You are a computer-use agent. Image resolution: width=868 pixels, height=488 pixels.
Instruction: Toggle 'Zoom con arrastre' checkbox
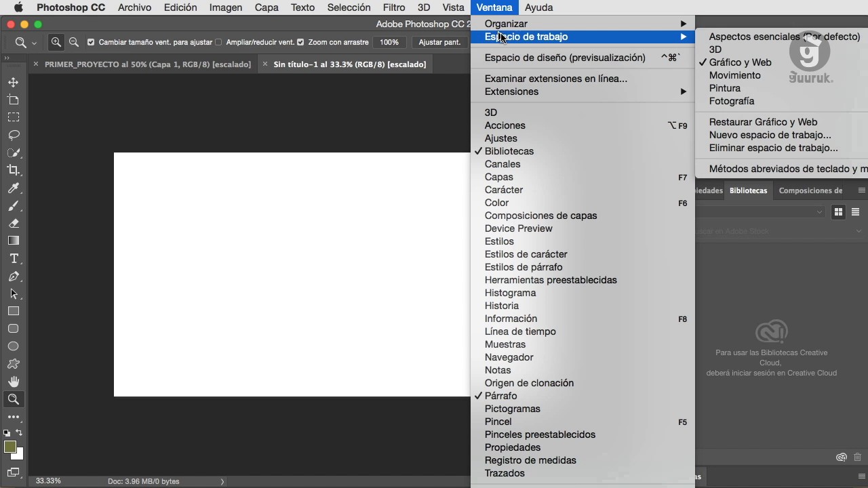tap(300, 42)
